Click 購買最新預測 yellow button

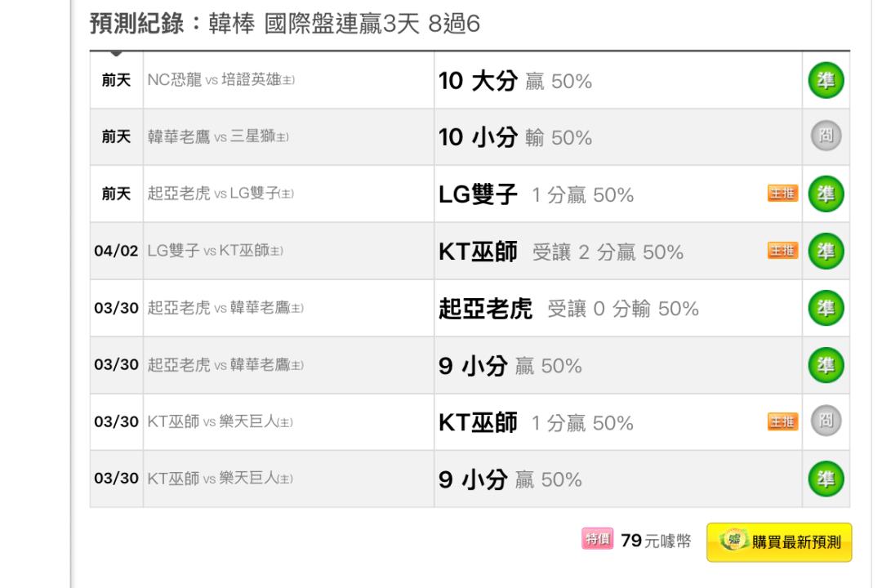pyautogui.click(x=779, y=542)
